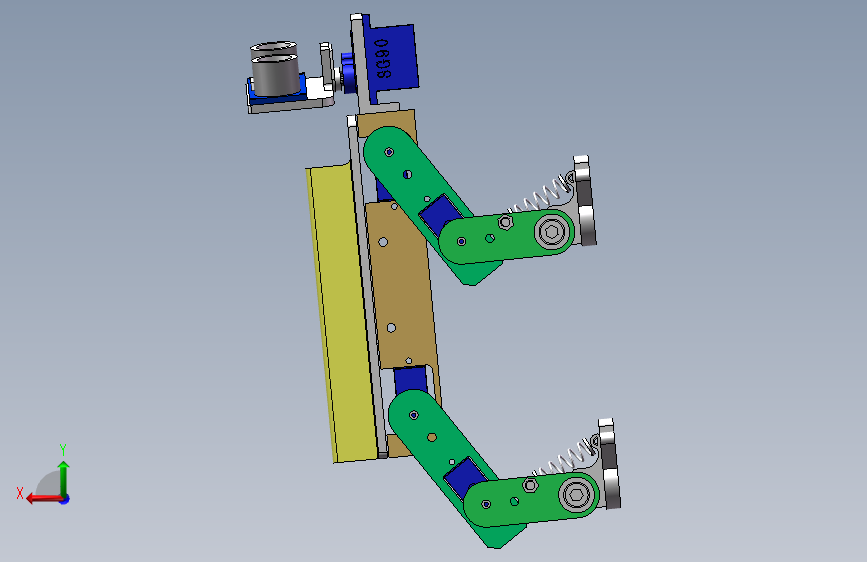Select the lower leg's green shin link
This screenshot has width=867, height=562.
(530, 499)
